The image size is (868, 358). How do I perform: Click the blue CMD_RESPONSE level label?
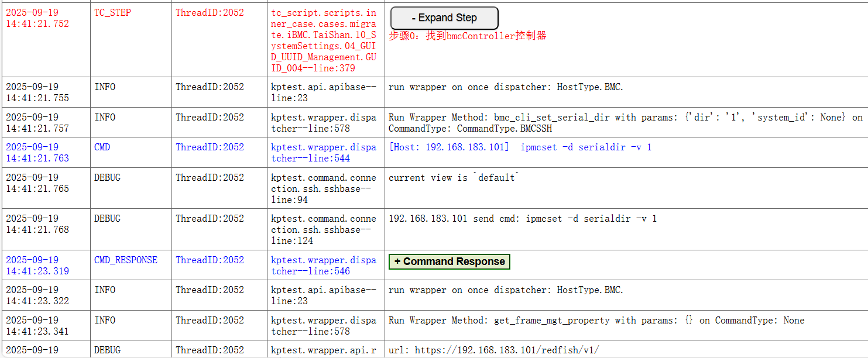(125, 260)
